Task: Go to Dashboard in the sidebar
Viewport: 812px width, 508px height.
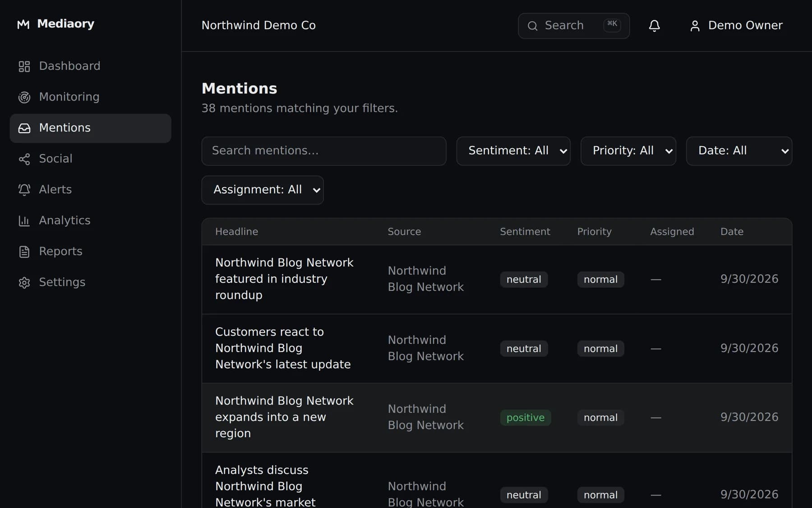Action: coord(90,66)
